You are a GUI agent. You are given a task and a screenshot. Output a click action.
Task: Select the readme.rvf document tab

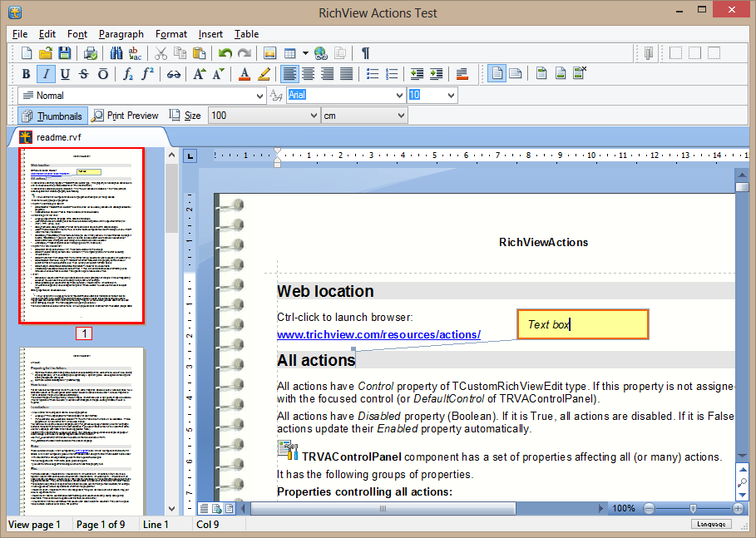89,137
